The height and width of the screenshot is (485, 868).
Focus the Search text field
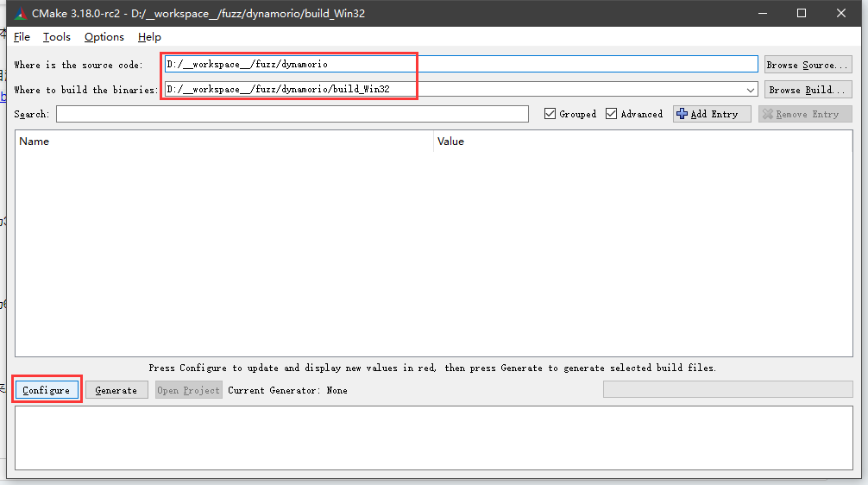(292, 114)
